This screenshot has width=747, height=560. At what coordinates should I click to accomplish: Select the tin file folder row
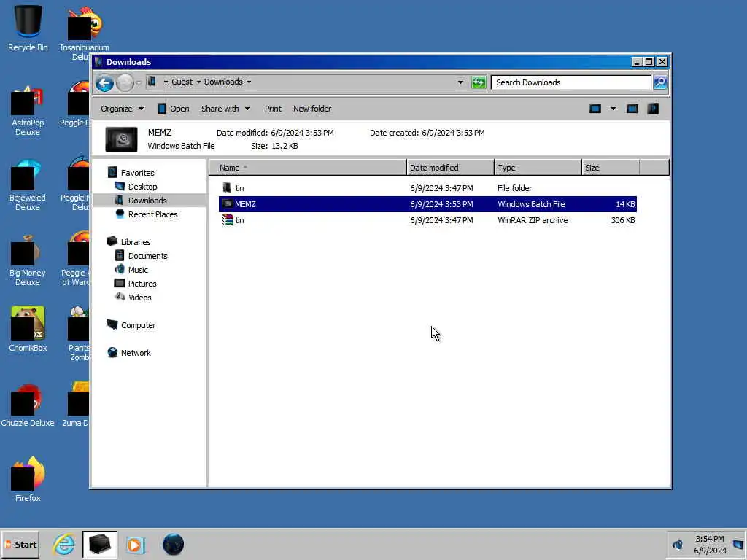pos(427,188)
